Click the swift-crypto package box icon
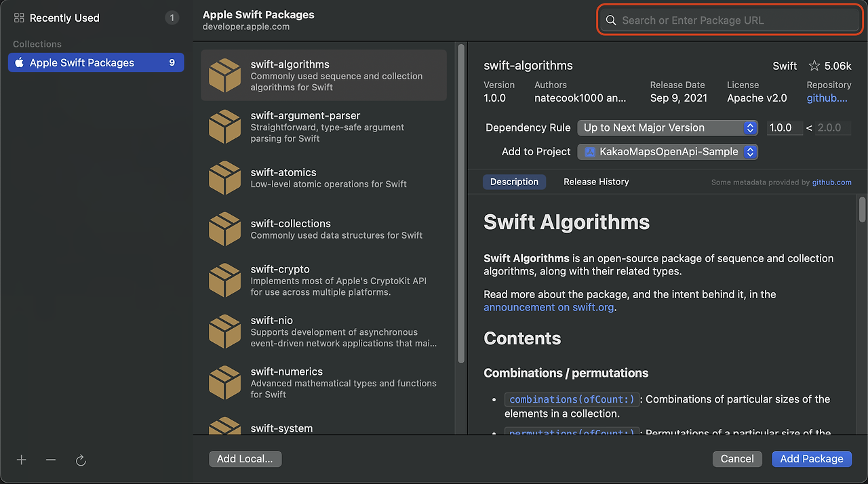The image size is (868, 484). tap(224, 280)
